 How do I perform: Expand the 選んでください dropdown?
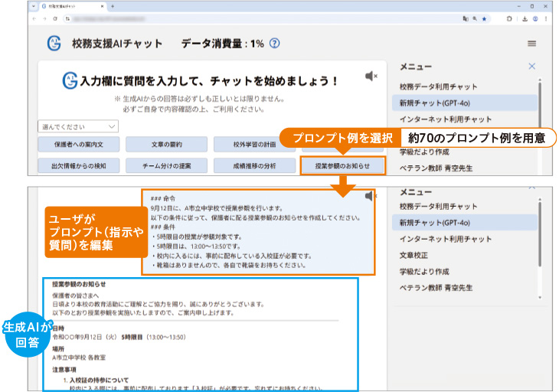[77, 126]
